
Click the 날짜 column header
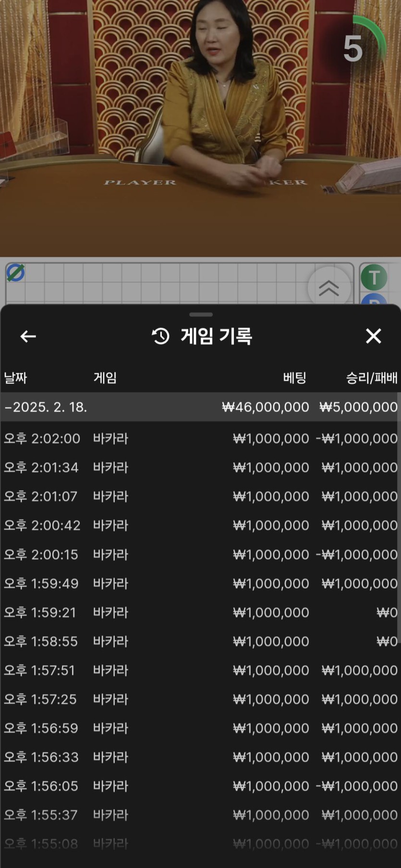point(15,378)
